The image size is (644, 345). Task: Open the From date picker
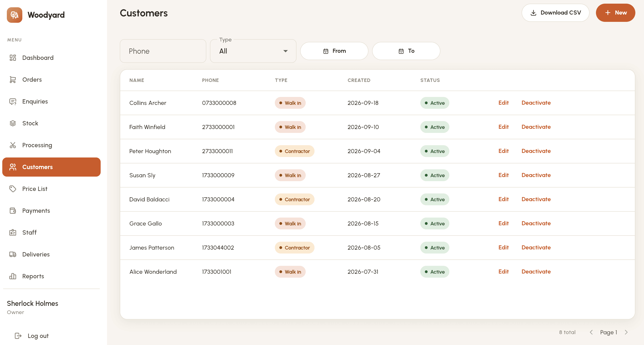tap(334, 51)
